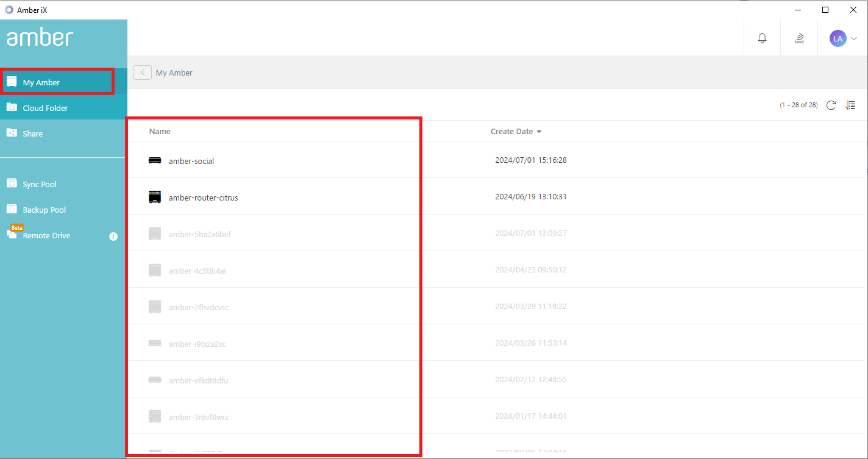Select the amber-router-citrus device name
The width and height of the screenshot is (868, 459).
(x=204, y=197)
